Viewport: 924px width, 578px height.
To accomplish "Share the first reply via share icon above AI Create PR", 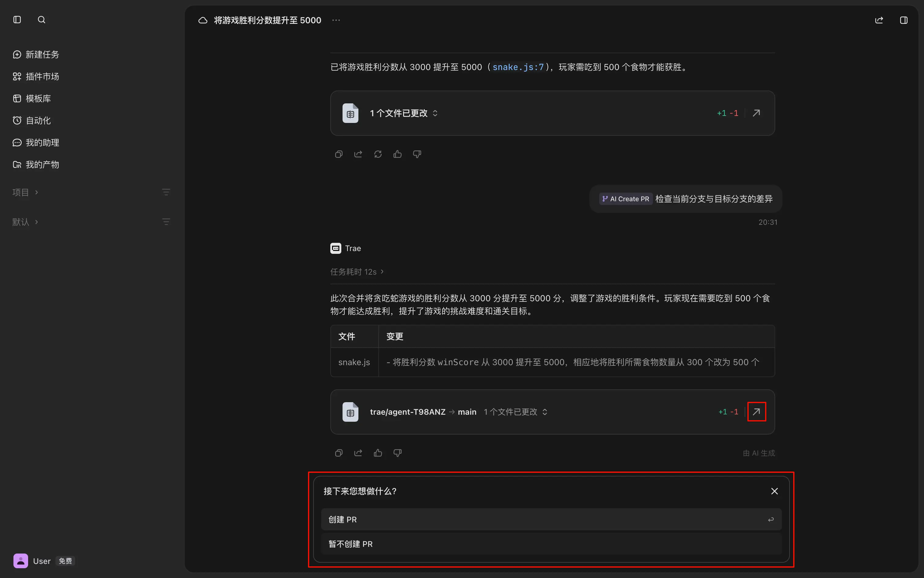I will coord(358,154).
